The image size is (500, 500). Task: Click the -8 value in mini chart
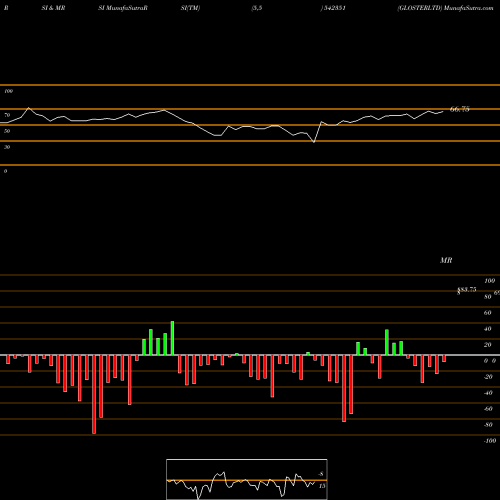(x=321, y=474)
